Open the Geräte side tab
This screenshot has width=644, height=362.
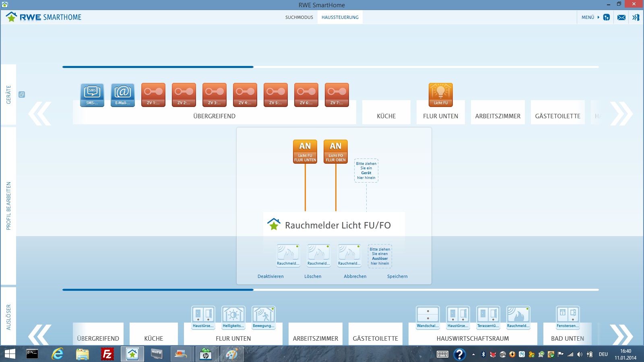[8, 95]
